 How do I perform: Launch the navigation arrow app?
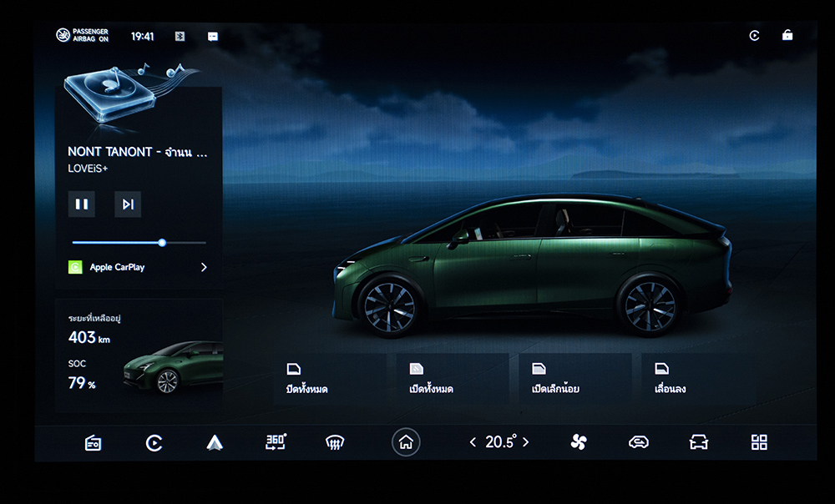click(x=215, y=443)
